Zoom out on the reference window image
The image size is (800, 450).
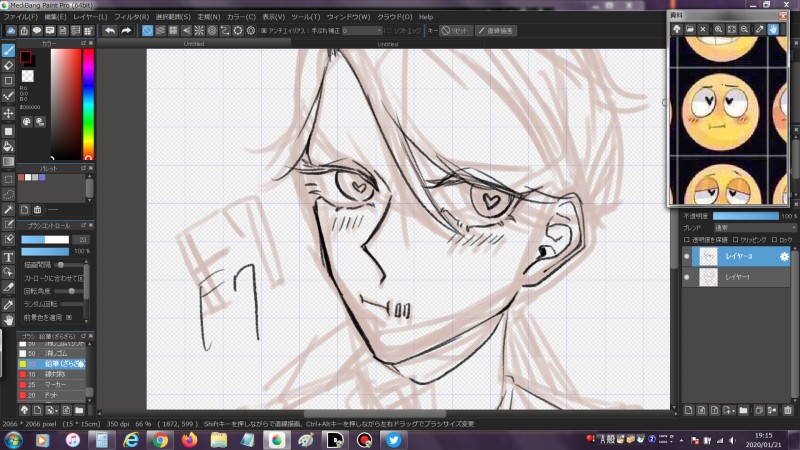coord(744,30)
